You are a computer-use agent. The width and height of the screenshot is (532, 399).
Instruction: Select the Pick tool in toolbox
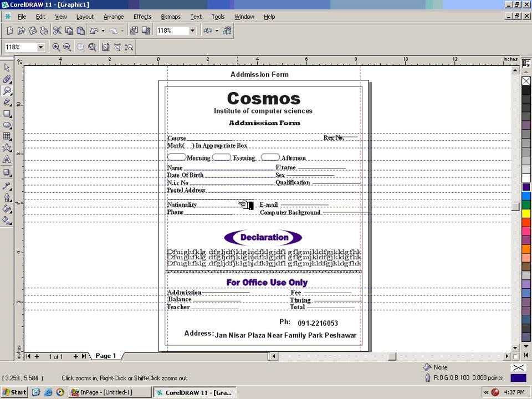pyautogui.click(x=7, y=68)
